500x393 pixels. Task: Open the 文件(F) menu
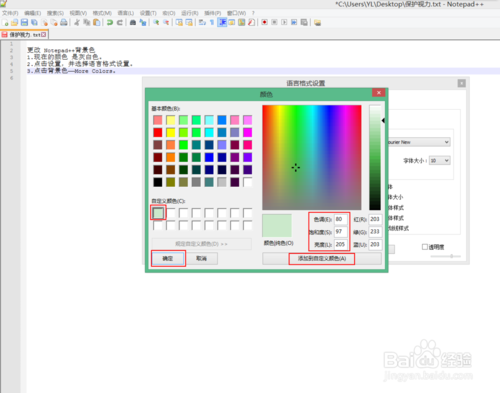pyautogui.click(x=10, y=13)
